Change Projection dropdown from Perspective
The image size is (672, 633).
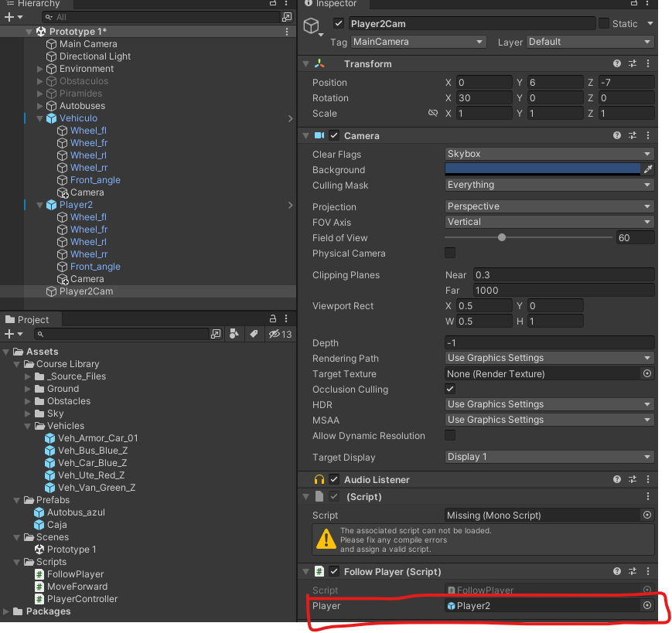coord(549,206)
